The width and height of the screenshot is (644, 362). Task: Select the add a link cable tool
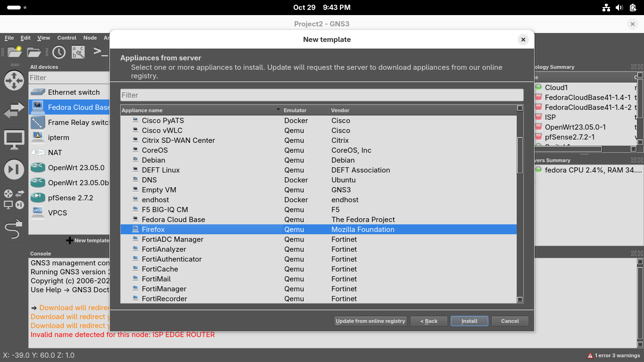tap(14, 230)
